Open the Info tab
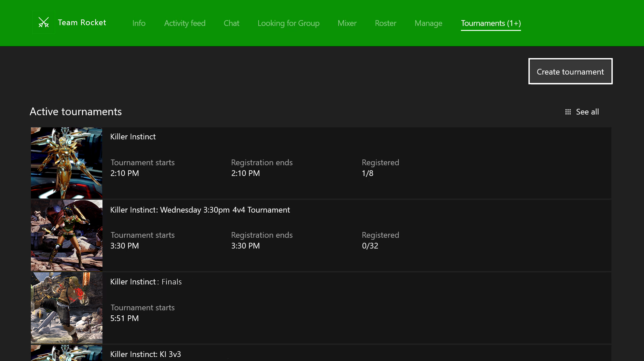This screenshot has height=361, width=644. tap(139, 23)
